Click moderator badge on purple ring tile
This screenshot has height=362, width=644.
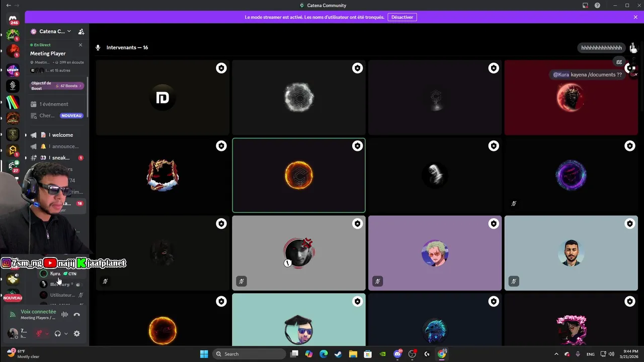pyautogui.click(x=630, y=146)
